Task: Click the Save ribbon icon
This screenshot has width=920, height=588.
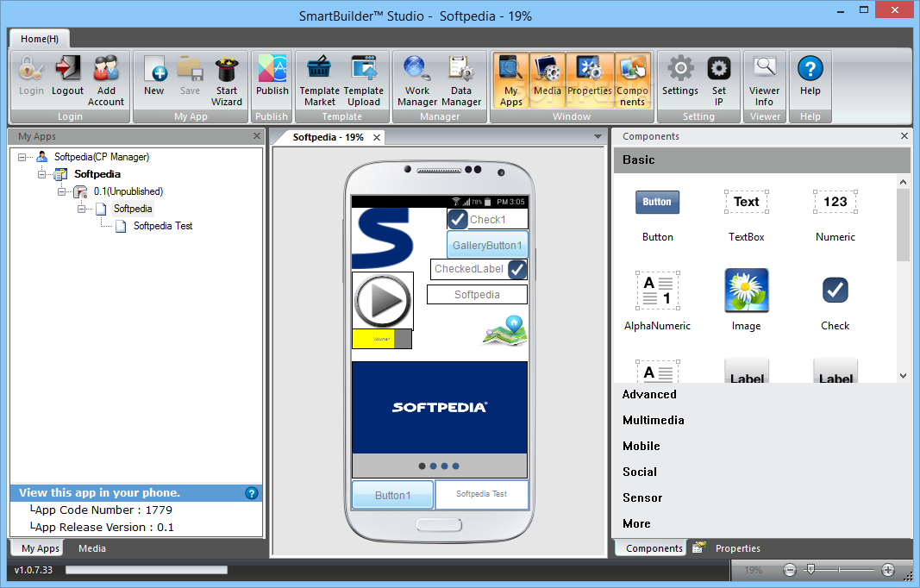Action: coord(190,75)
